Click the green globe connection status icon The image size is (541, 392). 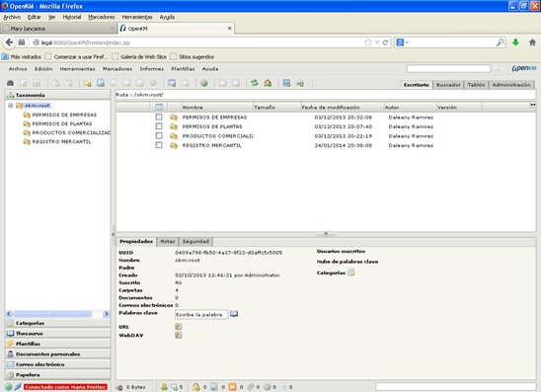pos(9,387)
